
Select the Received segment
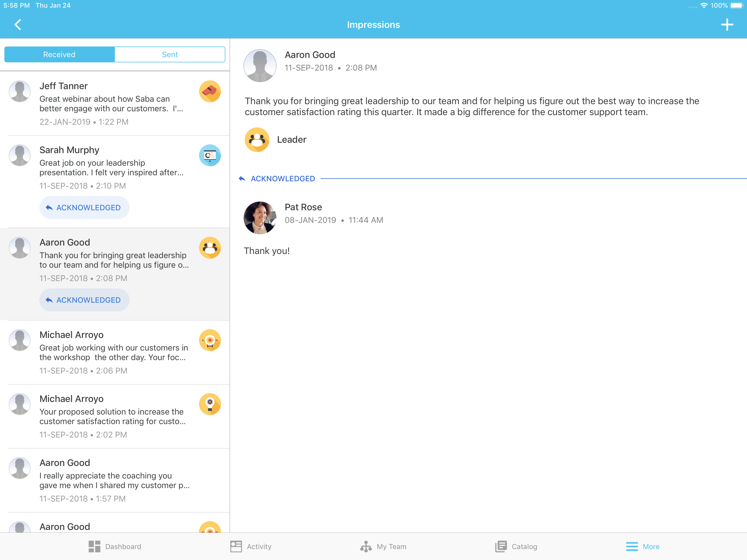(59, 54)
